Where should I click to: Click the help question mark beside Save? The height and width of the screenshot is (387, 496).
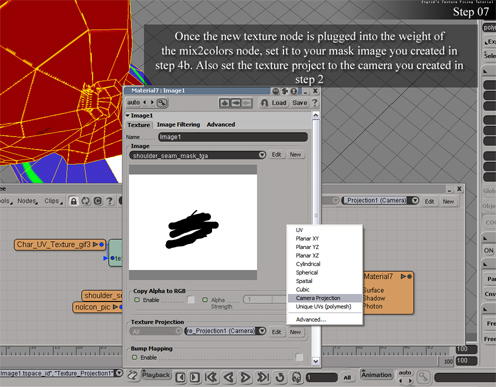pyautogui.click(x=315, y=102)
